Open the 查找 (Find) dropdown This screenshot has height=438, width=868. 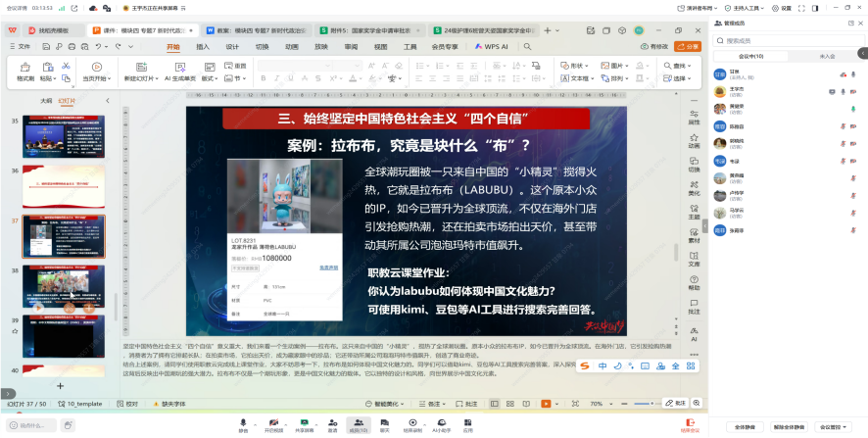coord(678,66)
